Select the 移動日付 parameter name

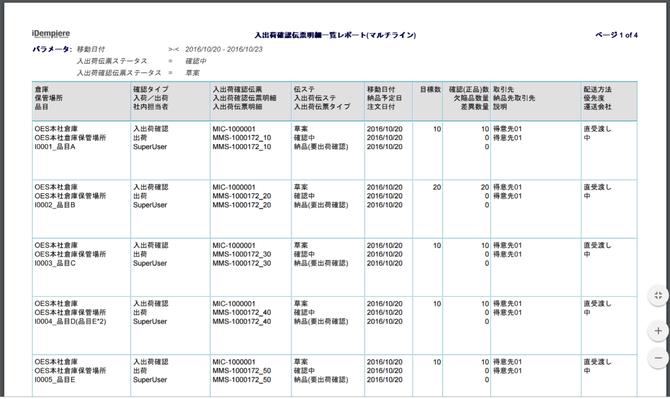click(91, 49)
